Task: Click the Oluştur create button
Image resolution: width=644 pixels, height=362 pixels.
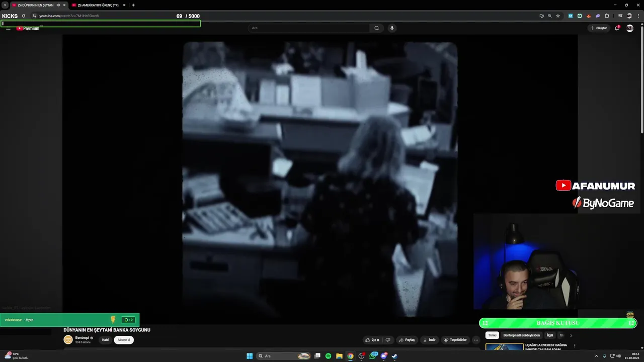Action: [599, 28]
